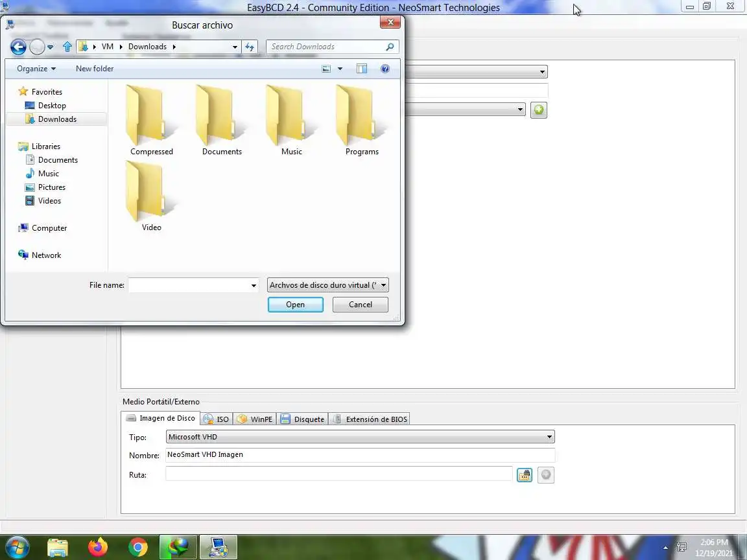Refresh the Downloads folder listing
The width and height of the screenshot is (747, 560).
click(250, 47)
